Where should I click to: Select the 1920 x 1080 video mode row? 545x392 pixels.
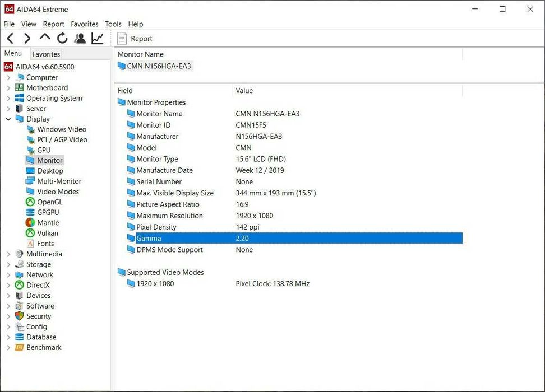295,284
